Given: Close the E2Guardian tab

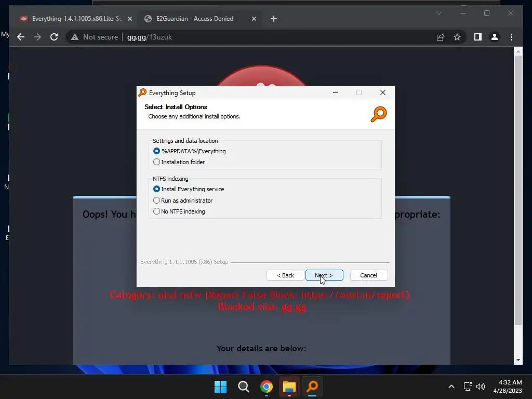Looking at the screenshot, I should [254, 19].
